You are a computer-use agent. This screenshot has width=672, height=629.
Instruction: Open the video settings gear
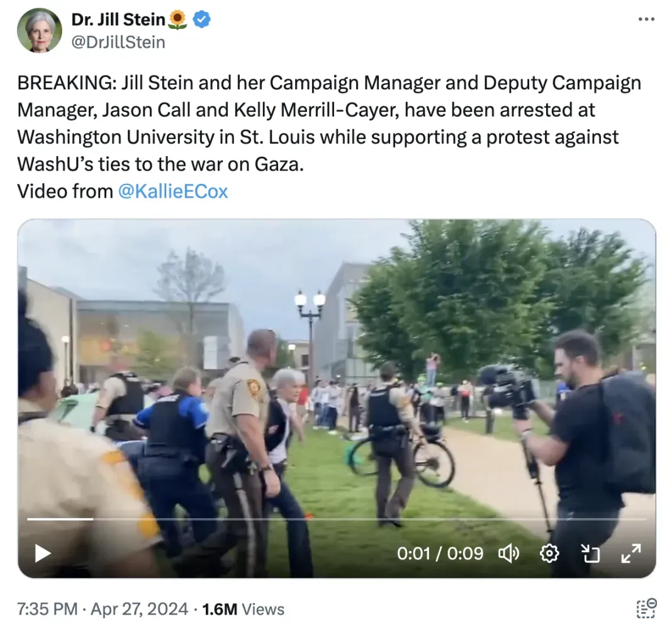tap(549, 553)
